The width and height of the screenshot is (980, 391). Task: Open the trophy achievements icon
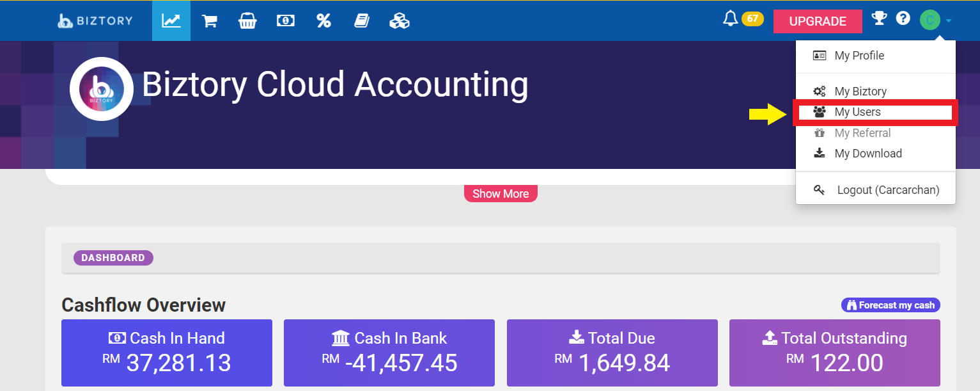(x=880, y=19)
